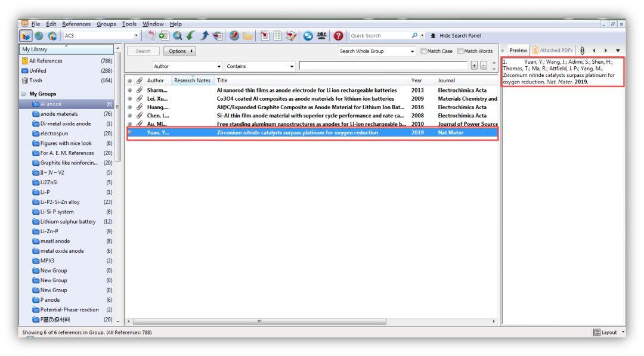Collapse the My Groups tree
644x356 pixels.
[x=24, y=94]
